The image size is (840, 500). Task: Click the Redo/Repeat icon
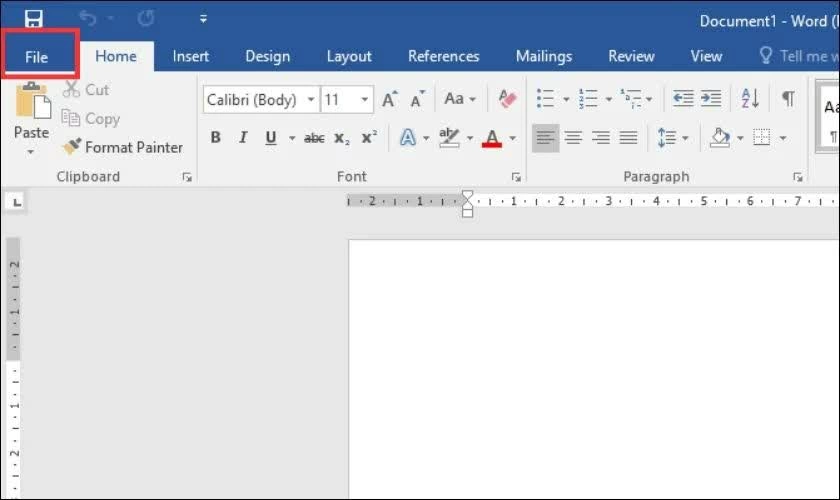(x=146, y=19)
